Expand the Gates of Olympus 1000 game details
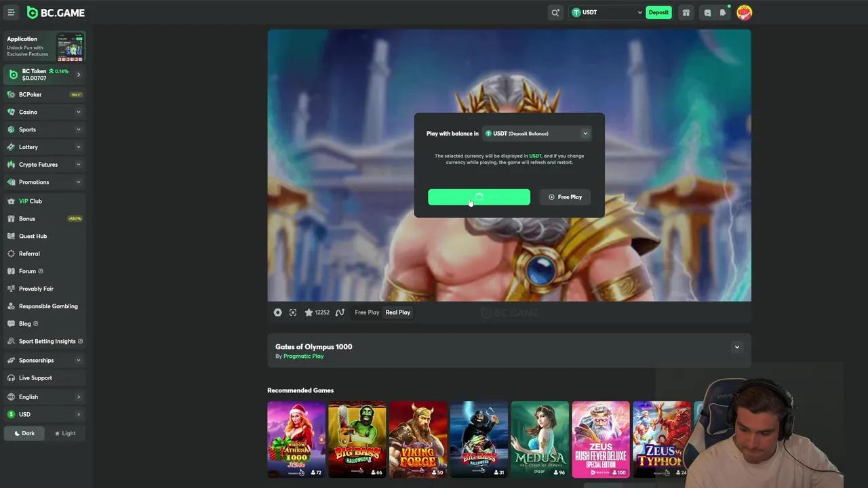Viewport: 868px width, 488px height. [736, 346]
